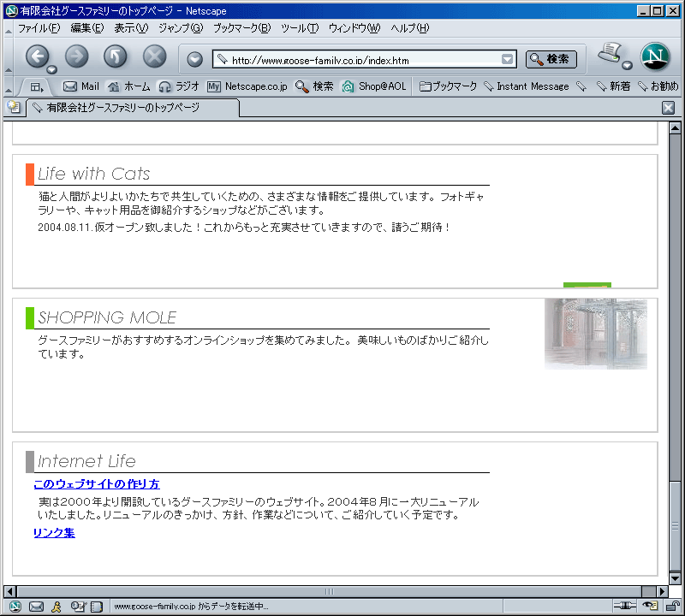Open the Print options dropdown arrow
This screenshot has height=616, width=685.
coord(627,66)
